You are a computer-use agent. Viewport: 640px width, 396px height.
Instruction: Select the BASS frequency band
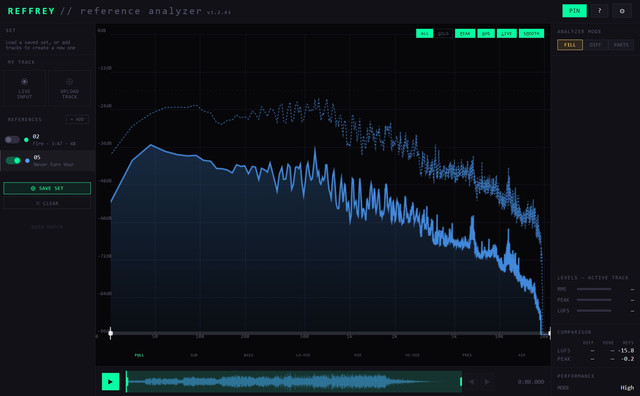pos(248,355)
